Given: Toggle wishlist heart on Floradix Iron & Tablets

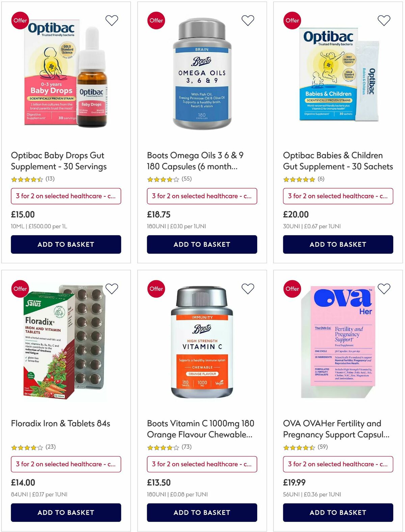Looking at the screenshot, I should [x=111, y=289].
